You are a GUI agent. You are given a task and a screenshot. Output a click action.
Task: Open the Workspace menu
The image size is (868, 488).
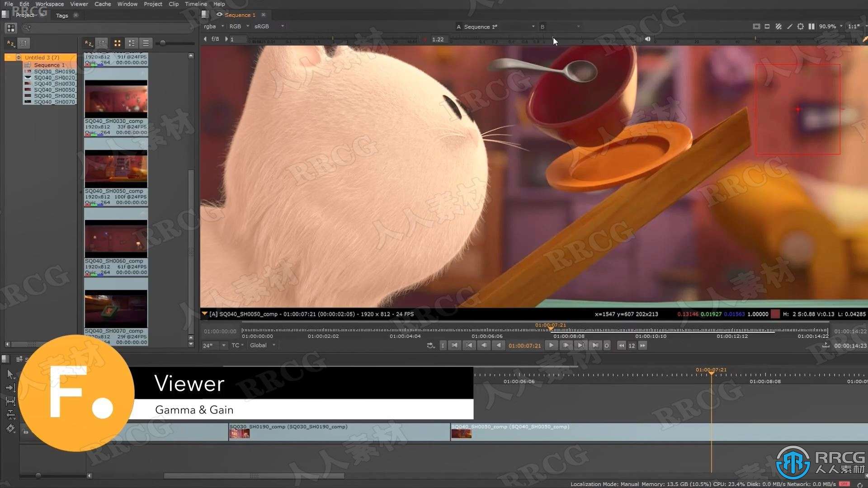pyautogui.click(x=50, y=4)
